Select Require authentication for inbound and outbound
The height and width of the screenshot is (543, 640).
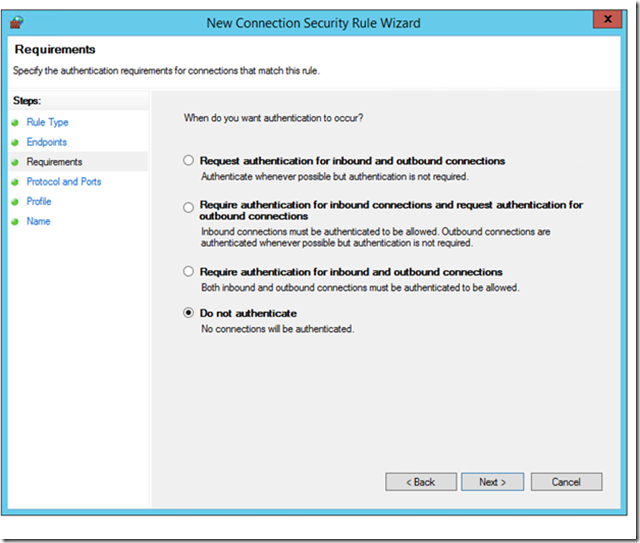pyautogui.click(x=188, y=272)
